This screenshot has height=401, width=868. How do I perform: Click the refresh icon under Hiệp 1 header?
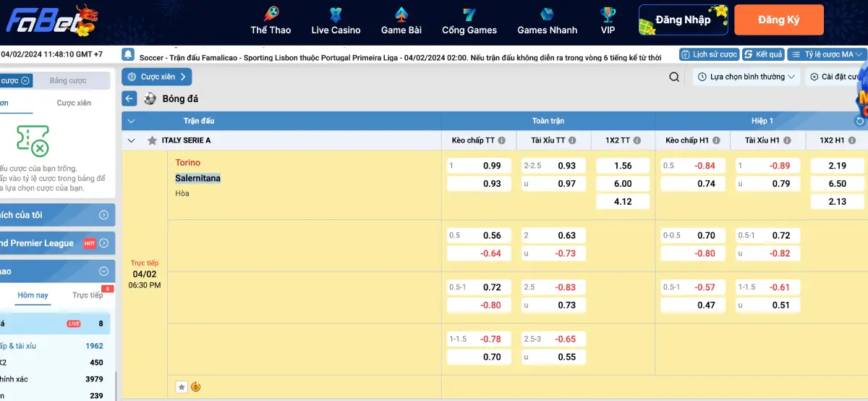tap(859, 121)
